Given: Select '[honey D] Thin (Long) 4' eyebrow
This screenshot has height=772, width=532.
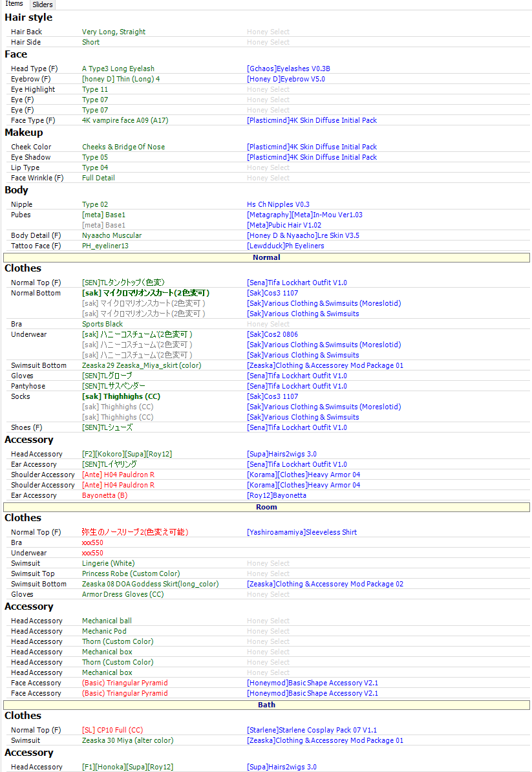Looking at the screenshot, I should [x=121, y=80].
